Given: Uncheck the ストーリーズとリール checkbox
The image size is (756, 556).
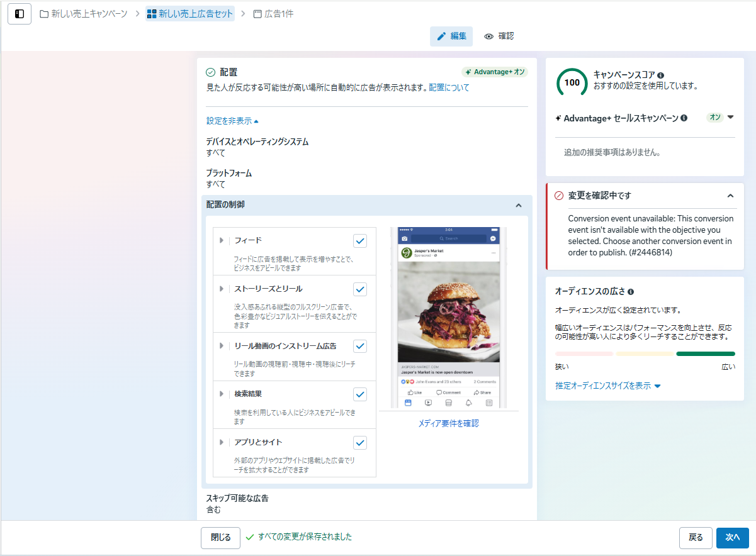Looking at the screenshot, I should point(360,289).
